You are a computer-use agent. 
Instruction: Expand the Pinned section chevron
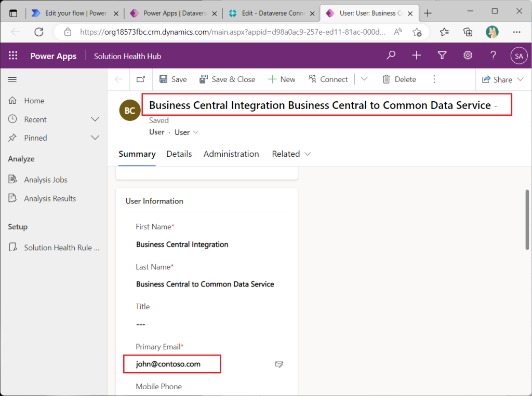click(x=96, y=138)
